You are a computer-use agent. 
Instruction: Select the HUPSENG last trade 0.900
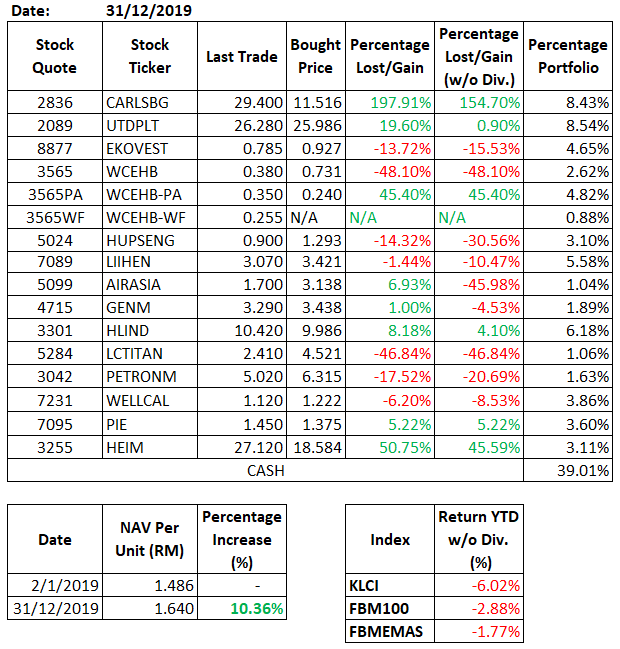click(241, 241)
